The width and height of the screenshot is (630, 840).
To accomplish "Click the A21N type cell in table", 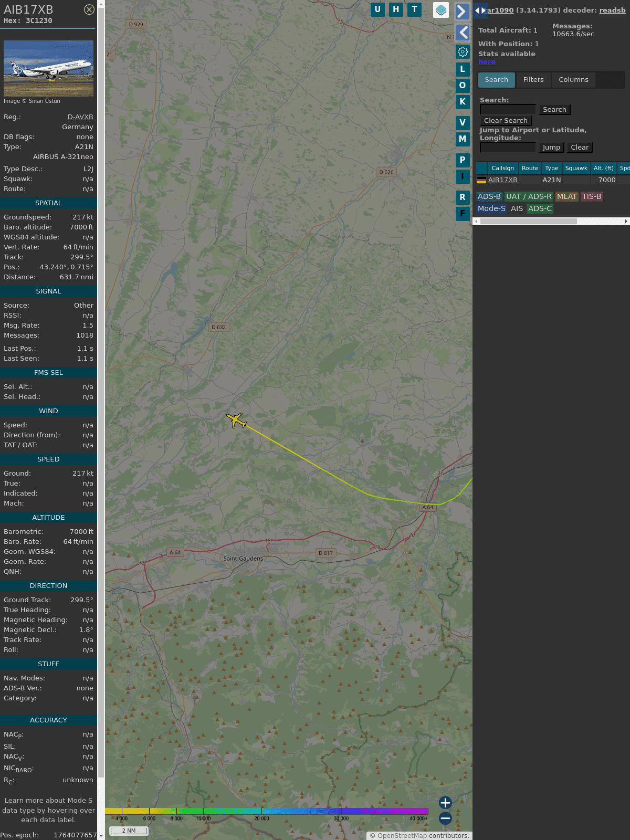I will 551,180.
